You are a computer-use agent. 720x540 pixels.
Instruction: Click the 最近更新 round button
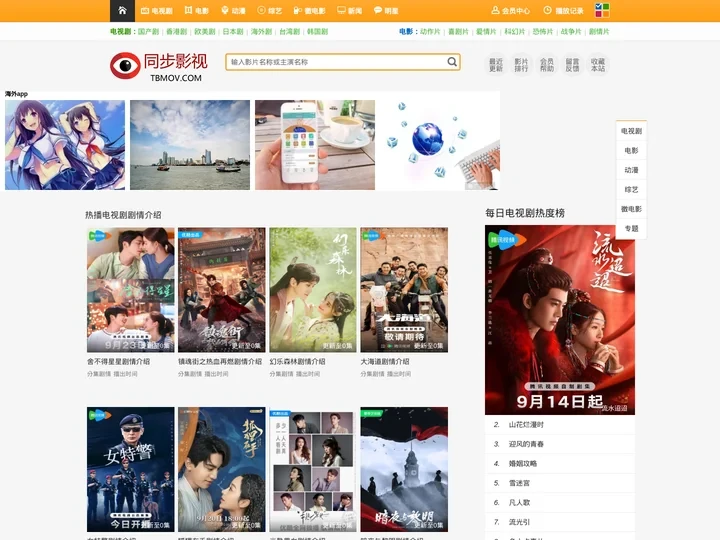coord(496,65)
